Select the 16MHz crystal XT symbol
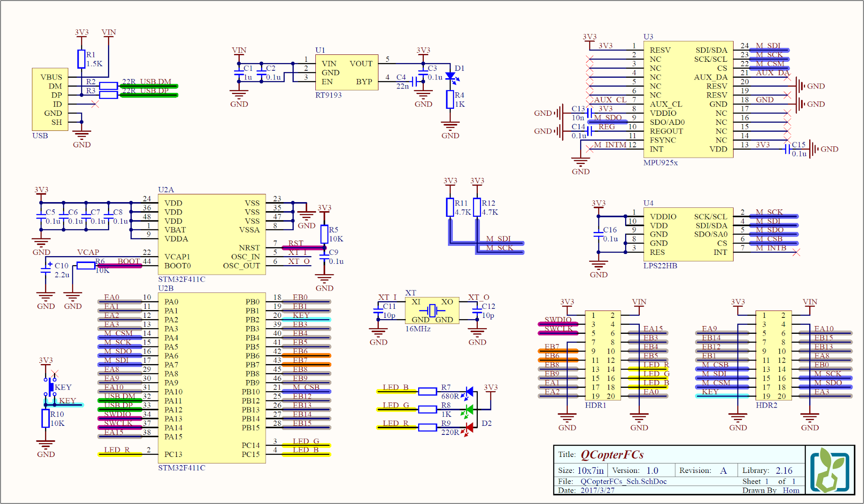This screenshot has width=864, height=504. point(432,311)
